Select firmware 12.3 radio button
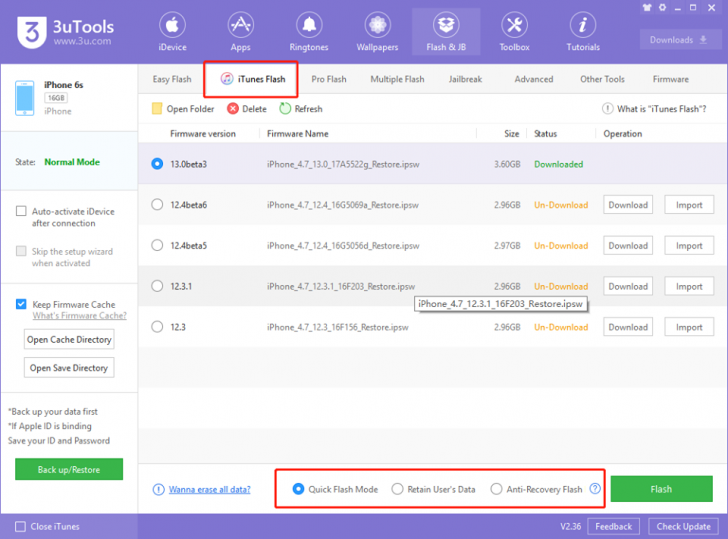 click(157, 327)
